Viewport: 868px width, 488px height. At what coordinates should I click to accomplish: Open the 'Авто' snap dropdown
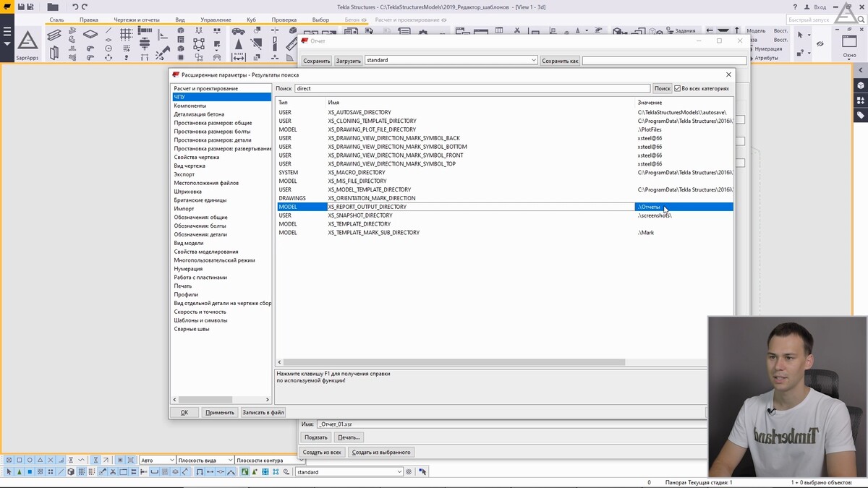coord(171,460)
